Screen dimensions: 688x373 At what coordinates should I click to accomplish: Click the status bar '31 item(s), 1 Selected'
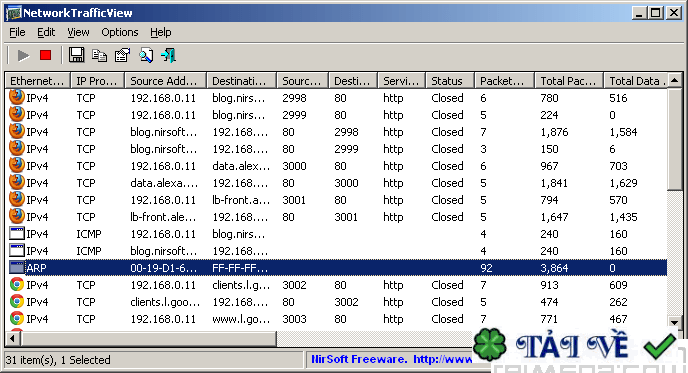point(58,360)
